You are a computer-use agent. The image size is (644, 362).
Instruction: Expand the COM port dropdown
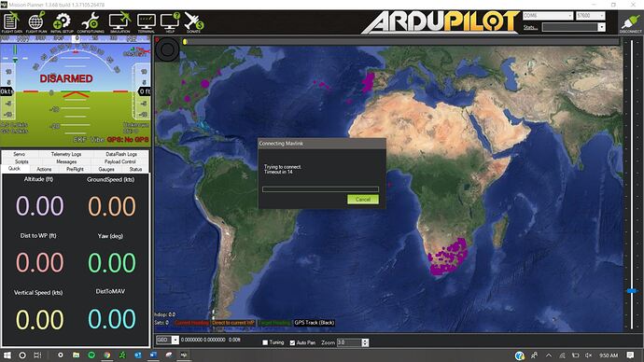(548, 16)
